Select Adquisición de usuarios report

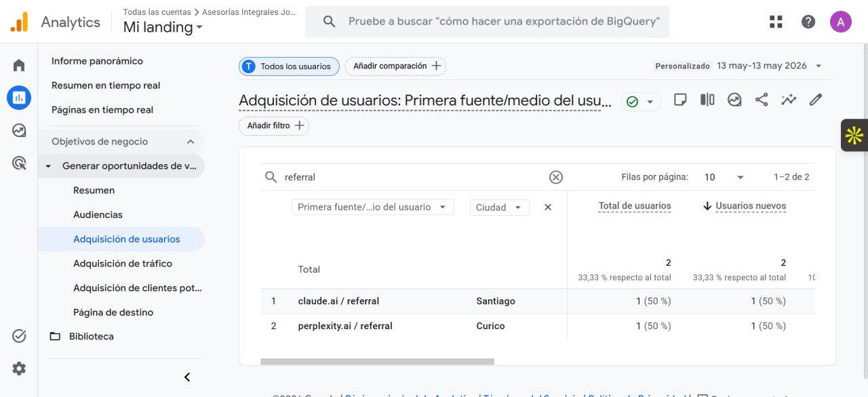[x=121, y=240]
